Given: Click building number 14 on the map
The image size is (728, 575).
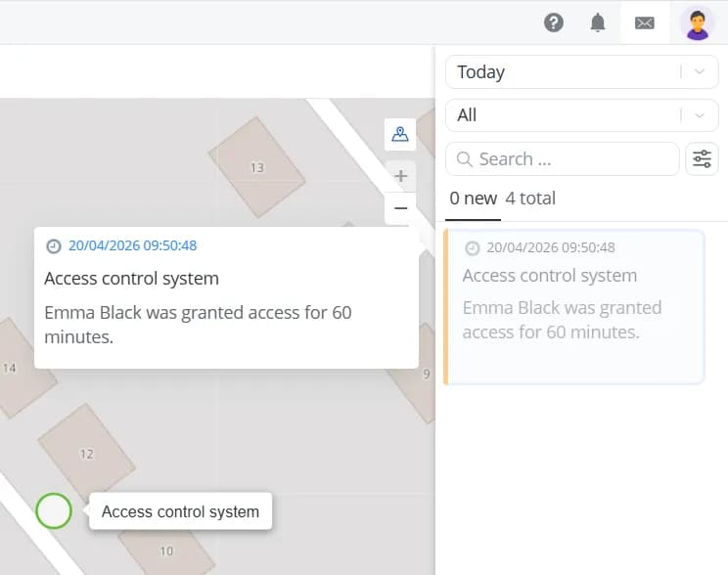Looking at the screenshot, I should [9, 368].
